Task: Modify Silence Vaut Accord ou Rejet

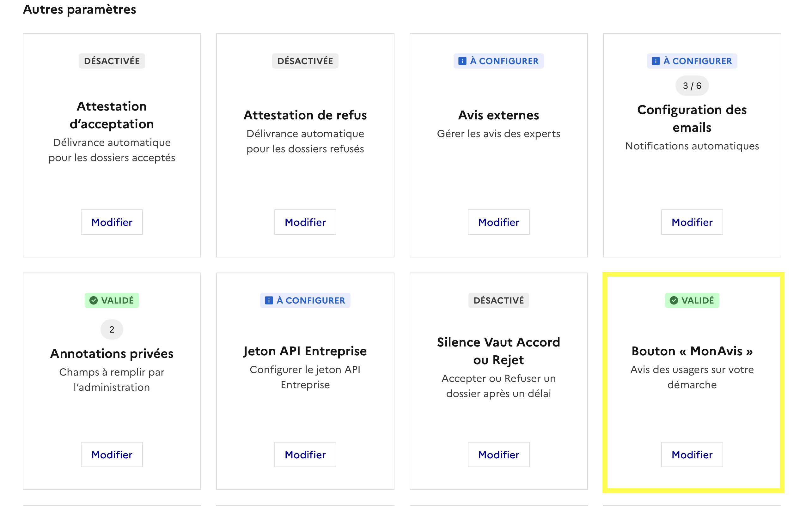Action: tap(498, 455)
